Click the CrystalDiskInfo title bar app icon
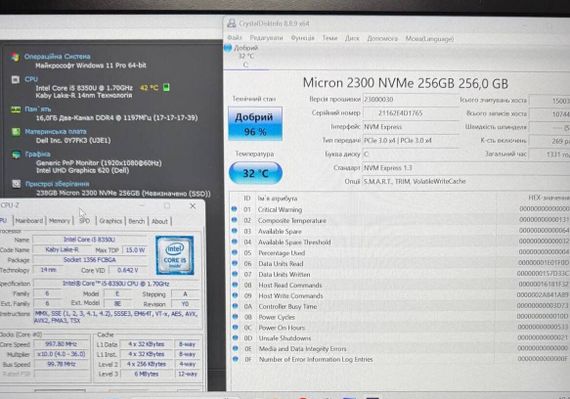The width and height of the screenshot is (570, 399). pos(231,23)
